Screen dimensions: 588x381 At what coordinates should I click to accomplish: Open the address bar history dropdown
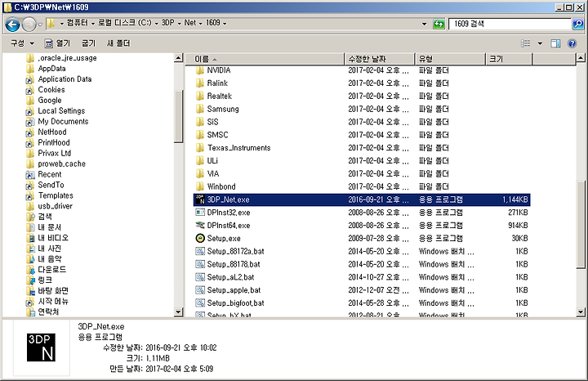coord(424,24)
